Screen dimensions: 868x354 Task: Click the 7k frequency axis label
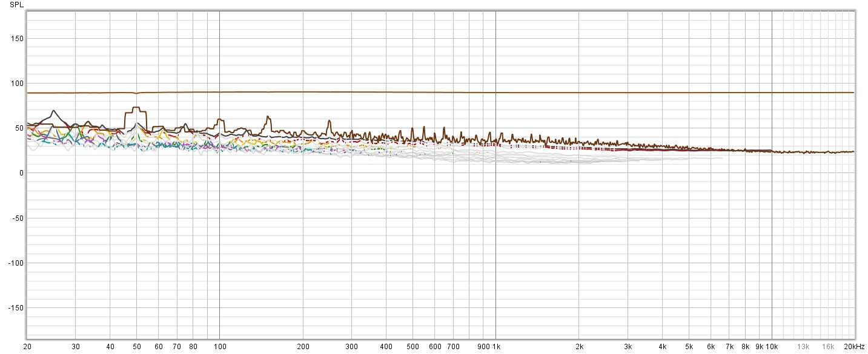pos(730,347)
